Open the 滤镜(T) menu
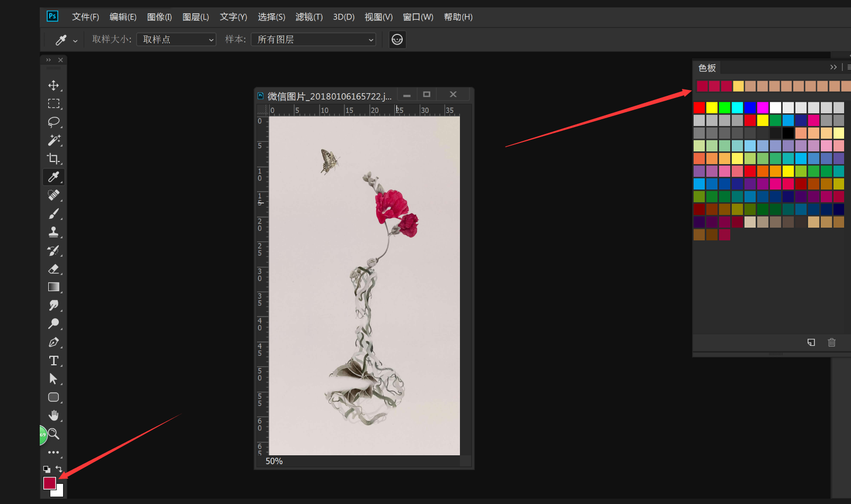 309,17
